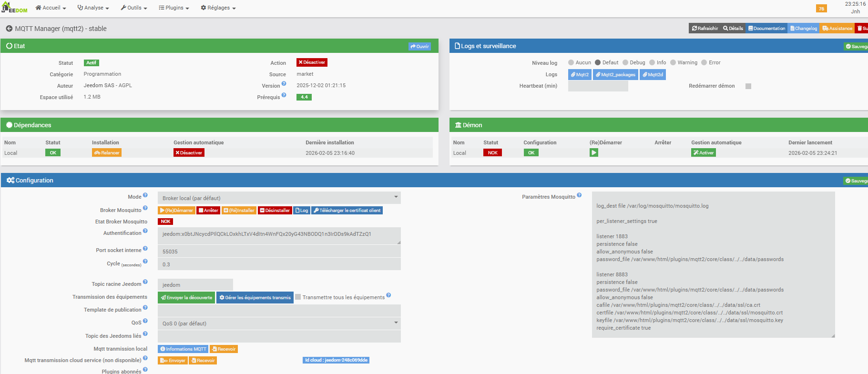Click the (Ré)Installer Mosquitto button
868x374 pixels.
239,211
